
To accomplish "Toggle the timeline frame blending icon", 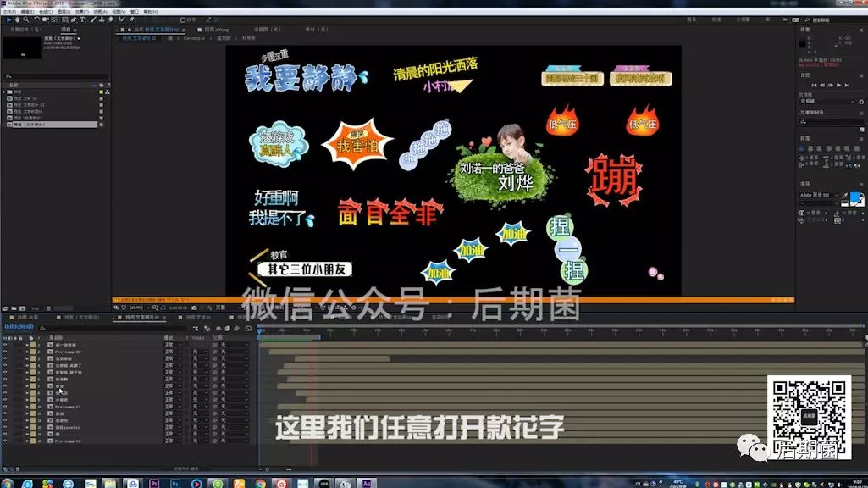I will 228,329.
